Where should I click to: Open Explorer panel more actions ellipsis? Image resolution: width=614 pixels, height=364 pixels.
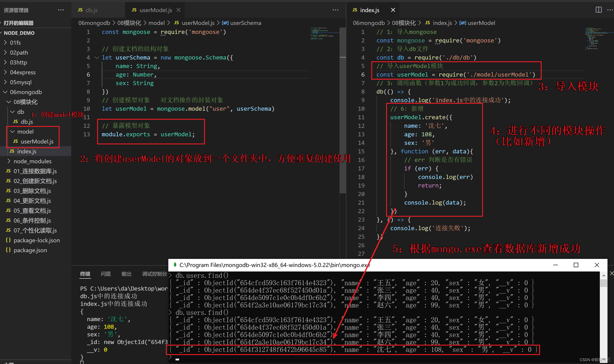61,10
